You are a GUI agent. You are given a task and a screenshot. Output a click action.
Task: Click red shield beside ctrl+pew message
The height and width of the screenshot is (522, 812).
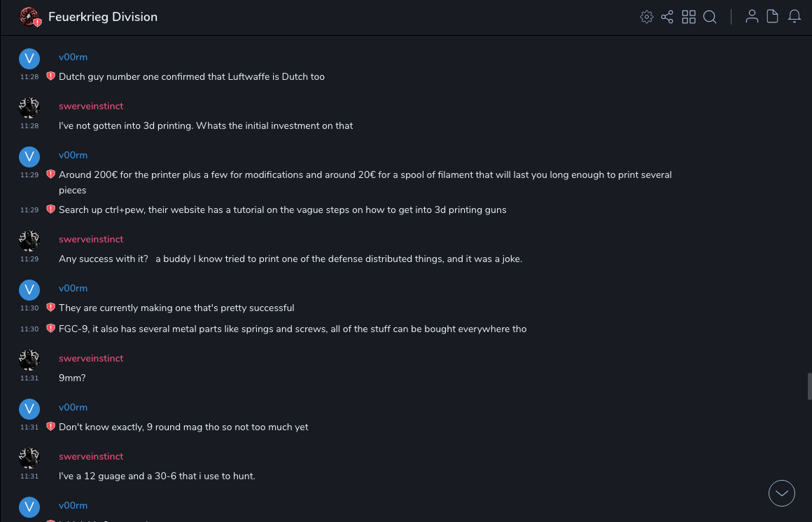(x=50, y=210)
